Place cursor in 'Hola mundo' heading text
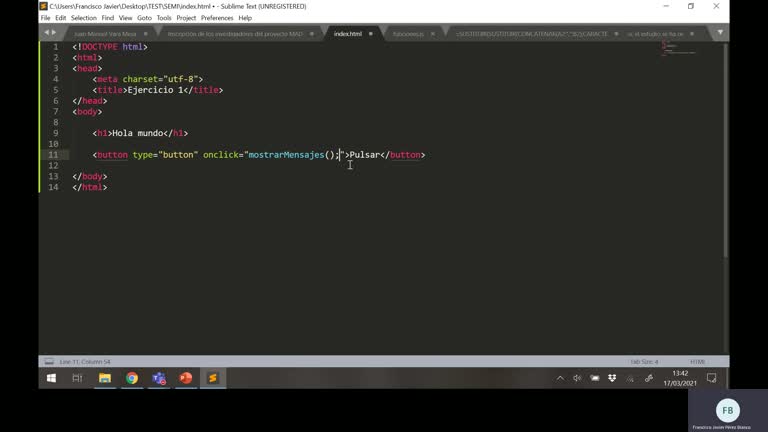The image size is (768, 432). pos(138,133)
